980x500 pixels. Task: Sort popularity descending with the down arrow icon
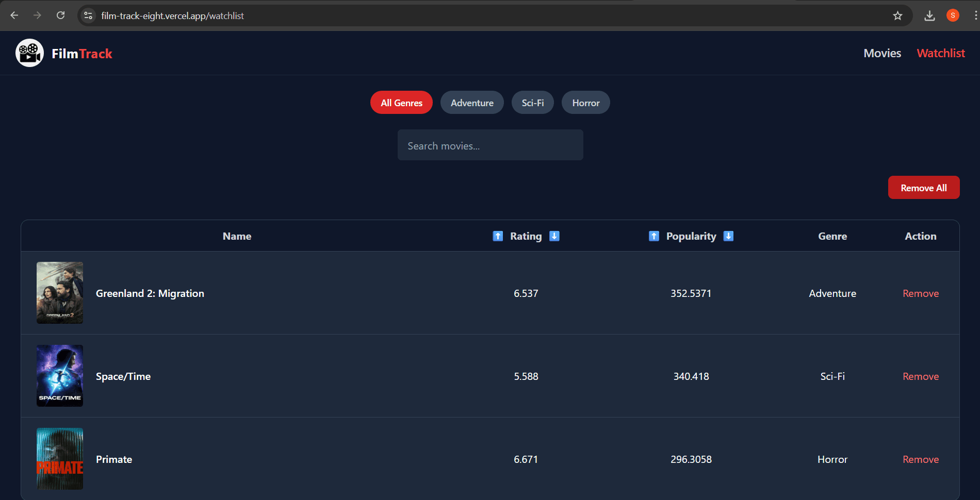pos(728,236)
